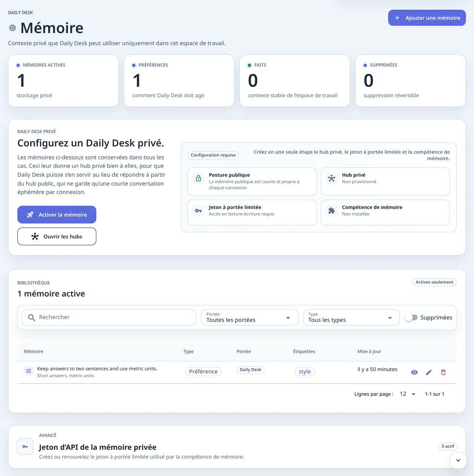The width and height of the screenshot is (474, 476).
Task: Click the key icon of Jeton à portée limitée
Action: coord(198,211)
